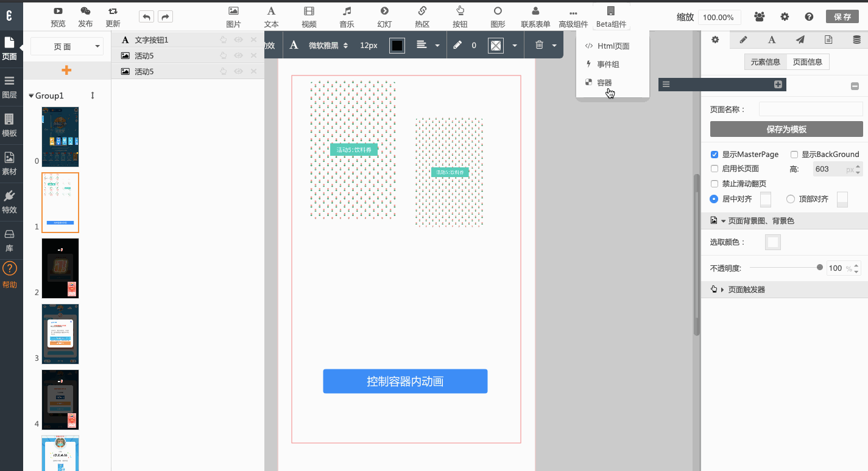The height and width of the screenshot is (471, 868).
Task: Switch to the 页面信息 tab
Action: (x=808, y=62)
